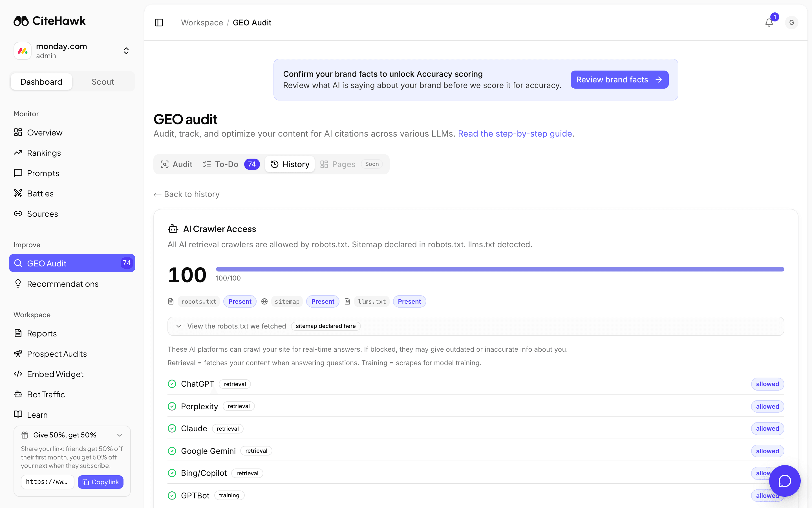Open the workspace switcher chevrons
Viewport: 812px width, 508px height.
(126, 51)
